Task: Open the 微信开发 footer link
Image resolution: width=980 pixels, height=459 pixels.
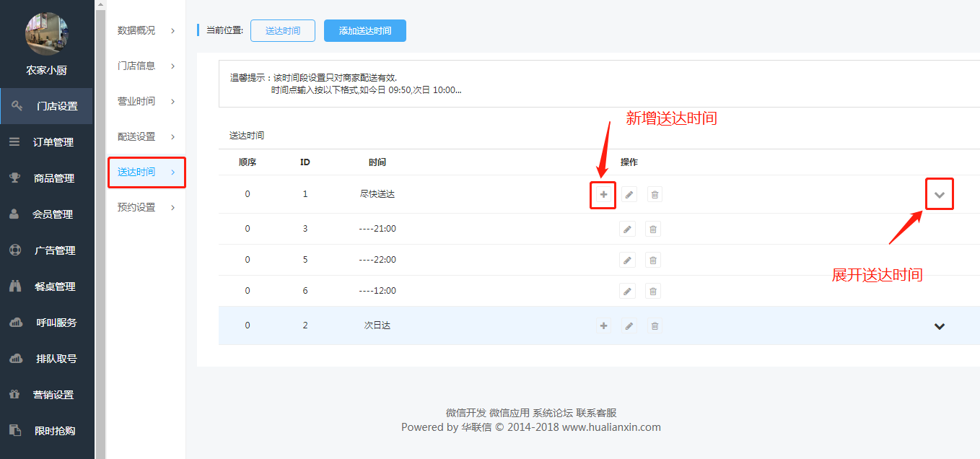Action: coord(466,413)
